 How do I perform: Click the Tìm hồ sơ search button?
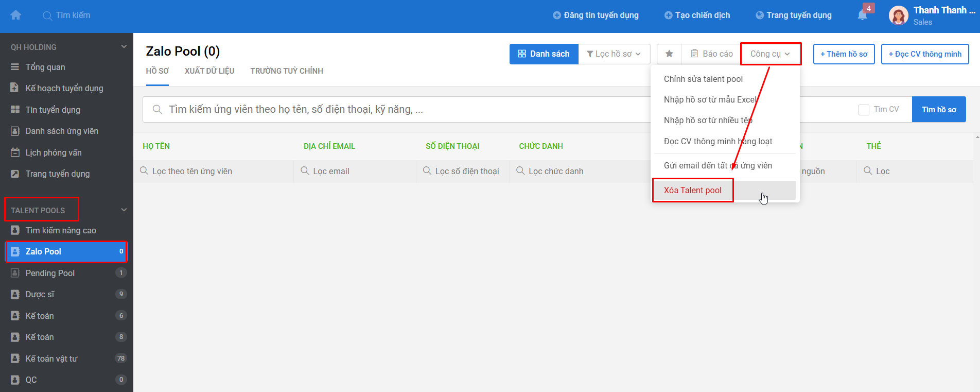[x=939, y=110]
